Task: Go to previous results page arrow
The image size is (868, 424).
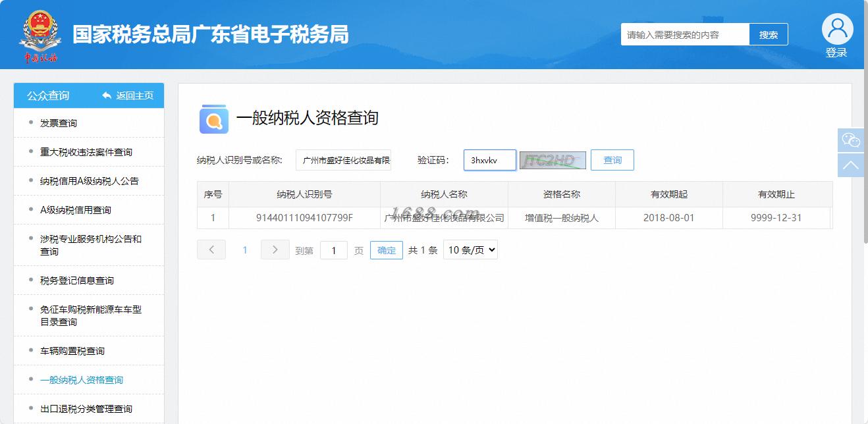Action: (x=211, y=250)
